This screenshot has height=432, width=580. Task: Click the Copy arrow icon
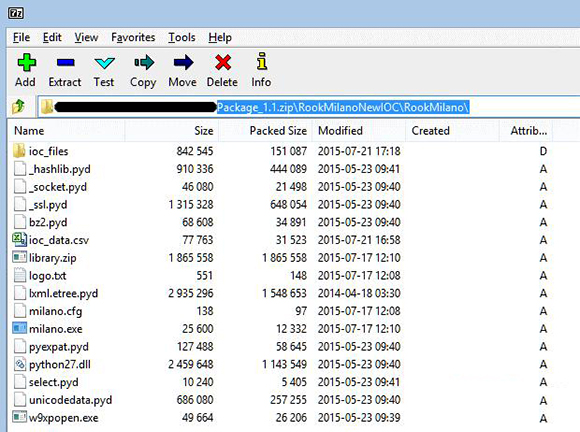pos(144,63)
